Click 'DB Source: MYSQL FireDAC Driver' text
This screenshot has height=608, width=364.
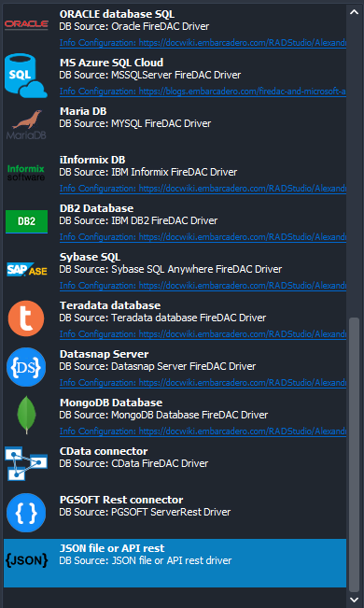click(135, 123)
